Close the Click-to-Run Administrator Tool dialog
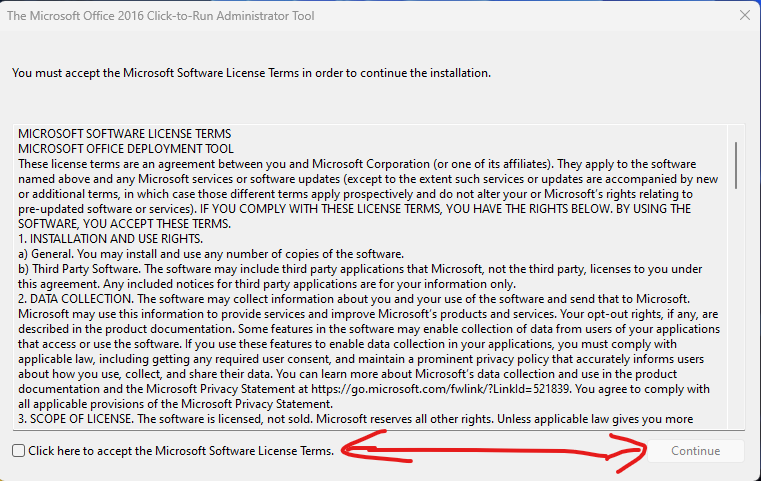 745,16
